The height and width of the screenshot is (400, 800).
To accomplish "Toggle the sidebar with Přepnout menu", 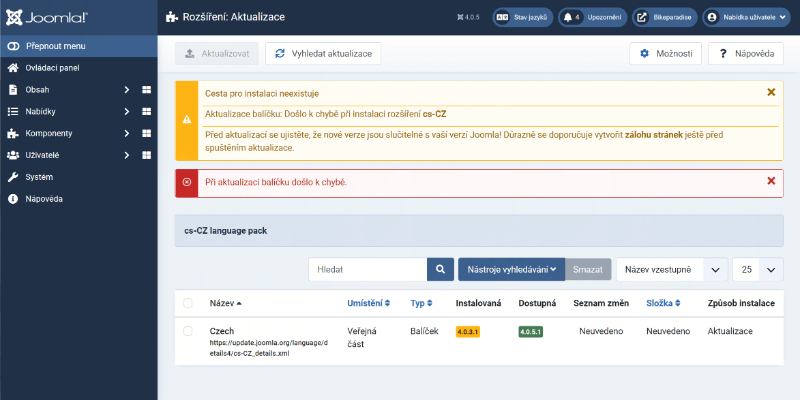I will (79, 46).
